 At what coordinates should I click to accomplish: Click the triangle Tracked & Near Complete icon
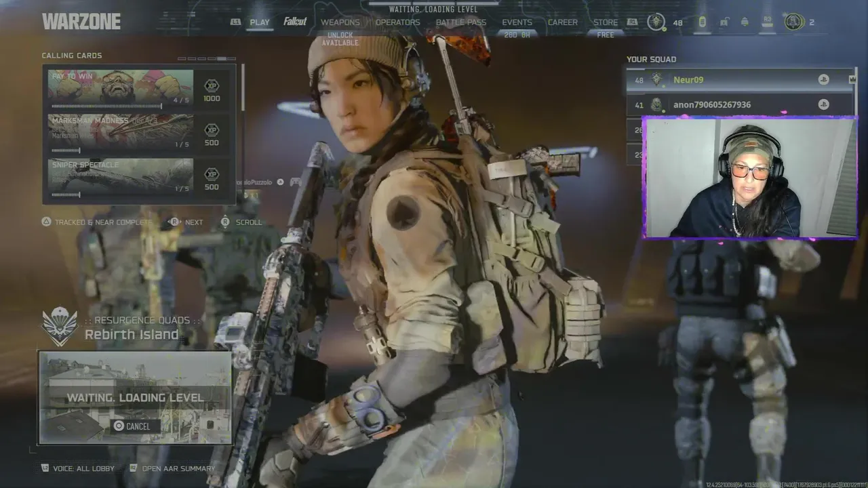tap(47, 222)
